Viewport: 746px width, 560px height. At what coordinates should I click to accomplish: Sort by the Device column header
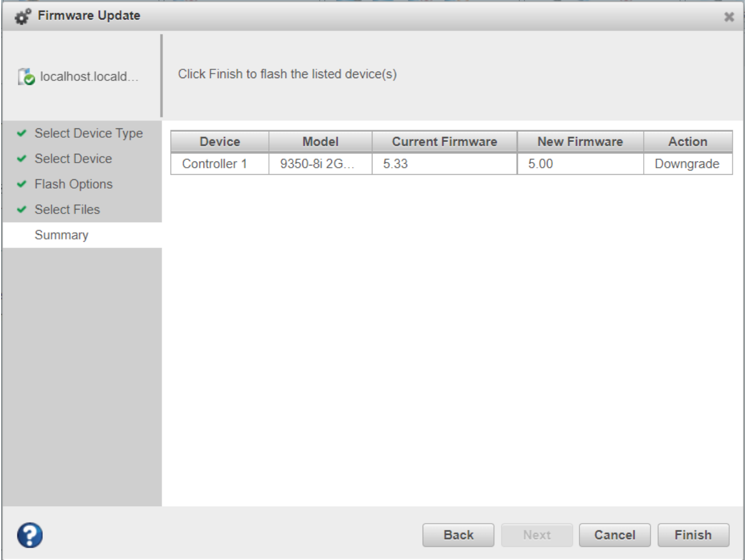[x=220, y=142]
